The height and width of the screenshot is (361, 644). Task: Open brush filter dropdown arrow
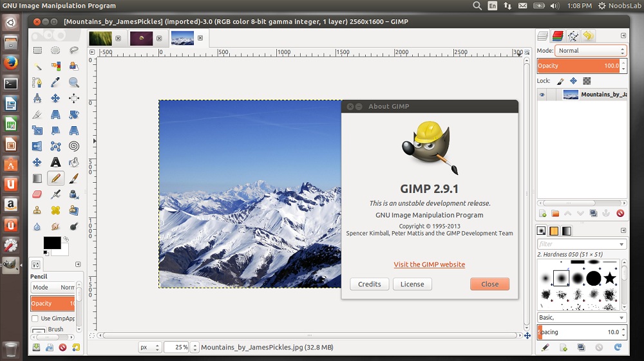point(621,244)
